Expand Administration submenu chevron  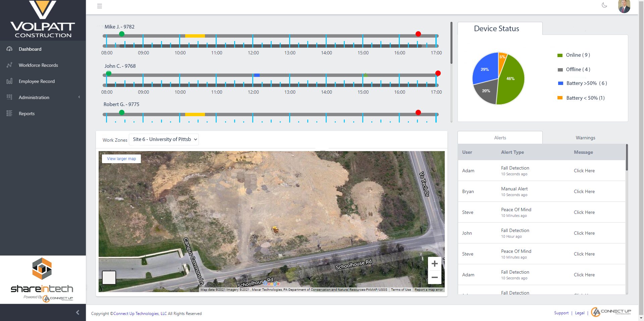(79, 97)
